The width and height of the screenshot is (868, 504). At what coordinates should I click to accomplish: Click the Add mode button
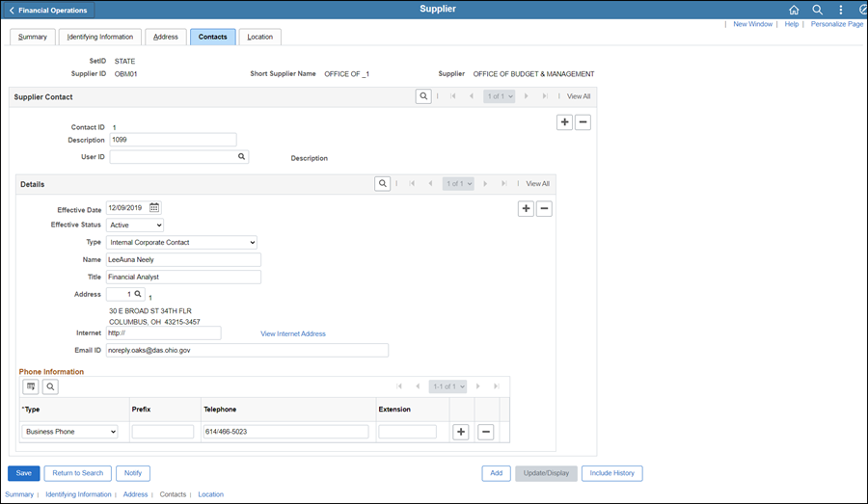(497, 473)
